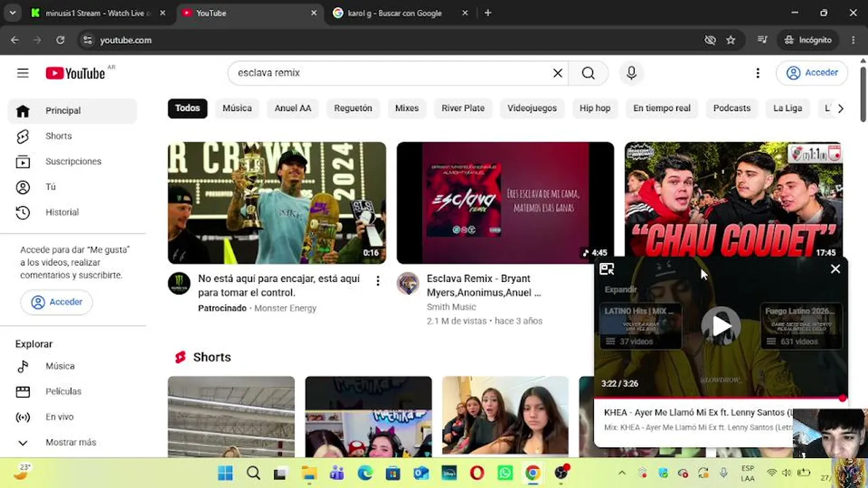Run the search with the magnifier button
The width and height of the screenshot is (868, 488).
tap(588, 73)
